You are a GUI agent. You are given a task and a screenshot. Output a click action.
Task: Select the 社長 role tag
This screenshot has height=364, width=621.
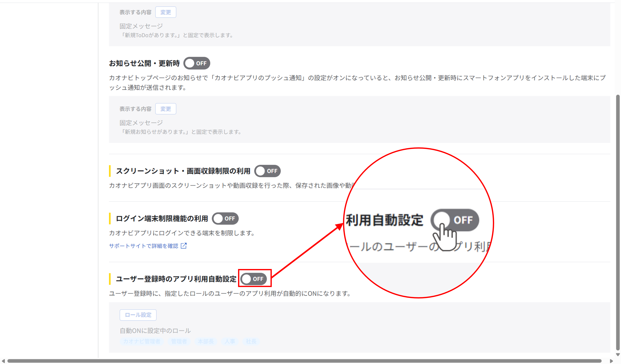point(251,341)
